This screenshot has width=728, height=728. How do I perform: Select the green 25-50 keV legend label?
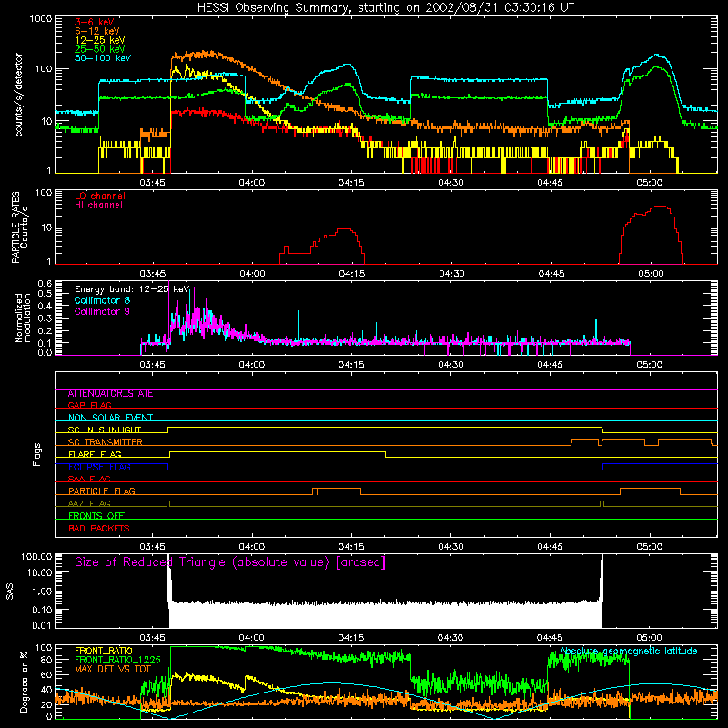[x=100, y=49]
